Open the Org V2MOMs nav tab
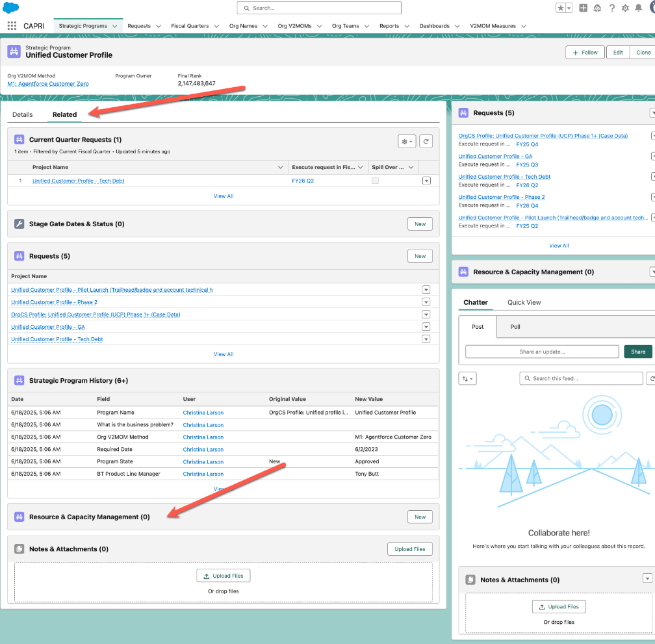Viewport: 655px width, 644px height. [294, 26]
